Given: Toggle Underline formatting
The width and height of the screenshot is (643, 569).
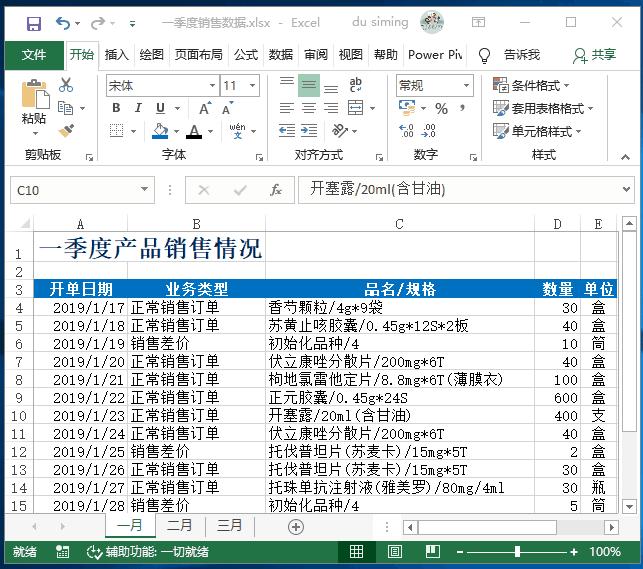Looking at the screenshot, I should coord(160,108).
